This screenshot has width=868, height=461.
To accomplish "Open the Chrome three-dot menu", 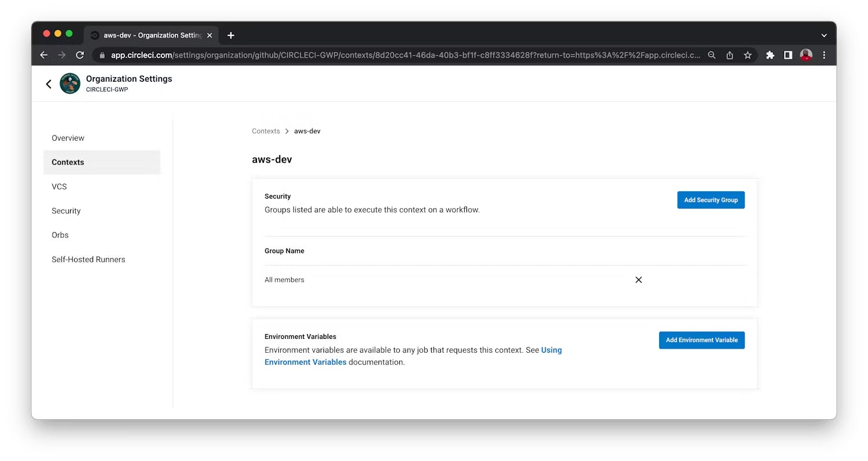I will [824, 55].
